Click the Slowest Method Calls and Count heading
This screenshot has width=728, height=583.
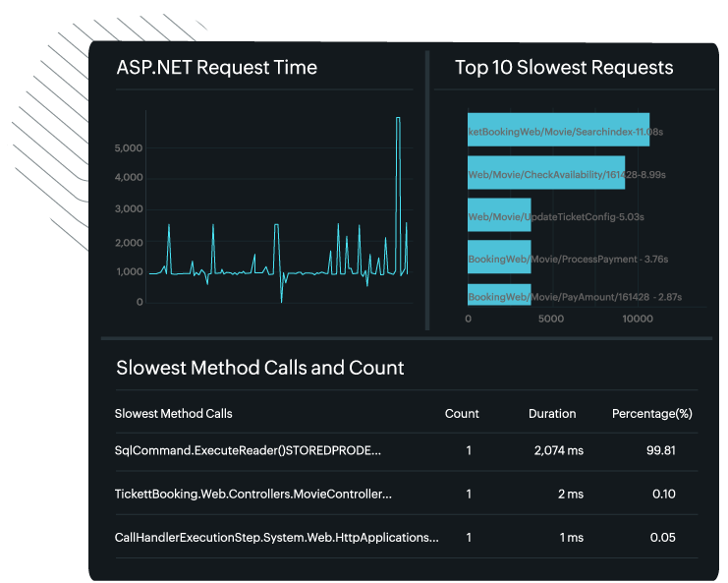[260, 368]
